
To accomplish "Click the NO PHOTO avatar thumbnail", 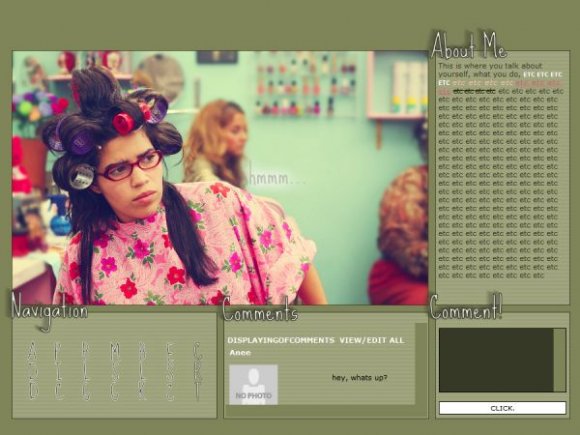I will tap(253, 384).
